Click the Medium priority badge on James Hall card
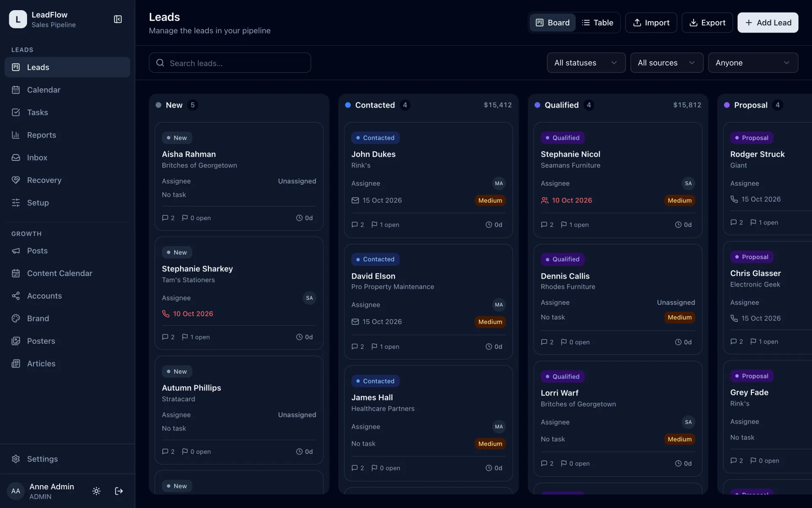812x508 pixels. coord(490,444)
